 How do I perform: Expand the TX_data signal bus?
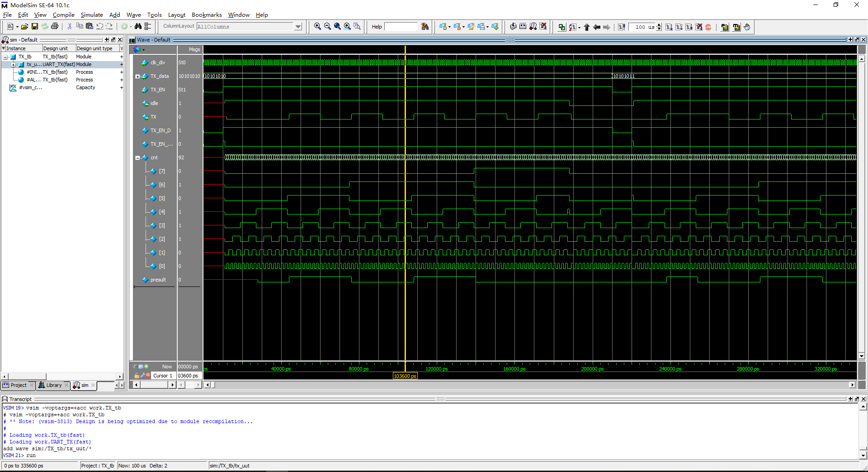(137, 76)
